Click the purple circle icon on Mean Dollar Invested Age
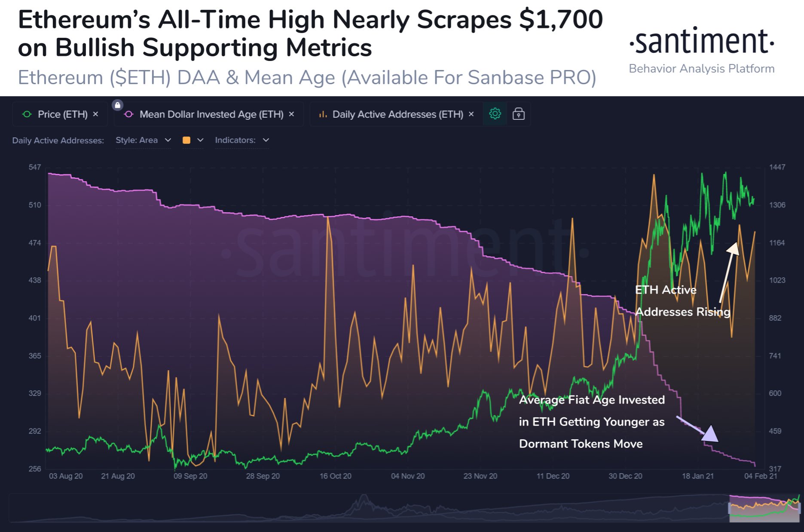Screen dimensions: 804x532 [x=129, y=114]
